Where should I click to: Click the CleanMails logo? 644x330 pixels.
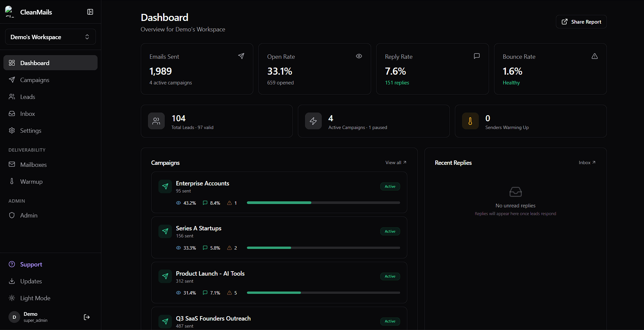point(10,12)
